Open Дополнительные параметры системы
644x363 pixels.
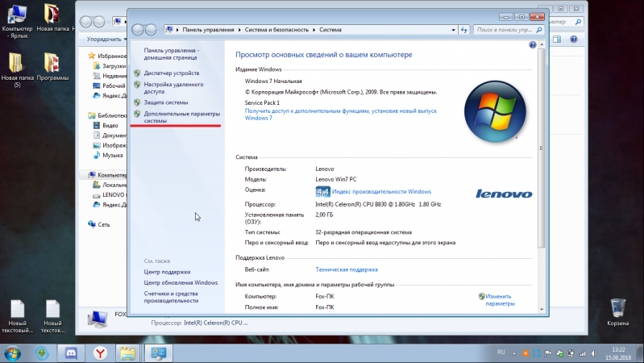point(181,117)
